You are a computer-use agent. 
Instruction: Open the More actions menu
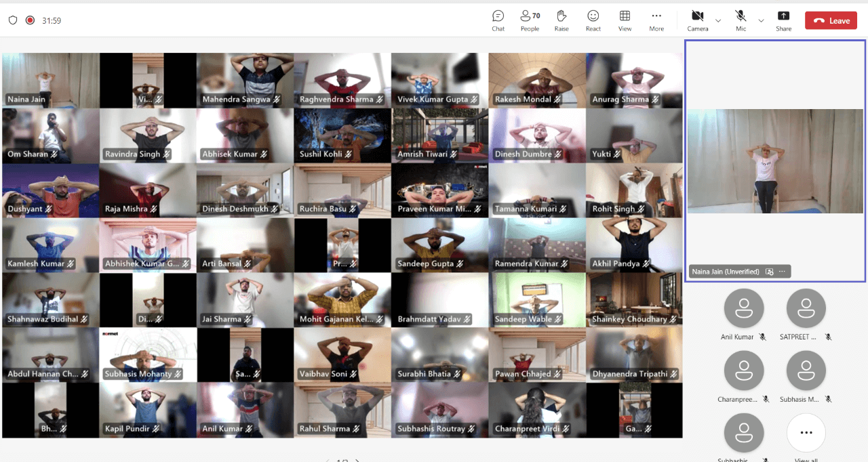[656, 20]
